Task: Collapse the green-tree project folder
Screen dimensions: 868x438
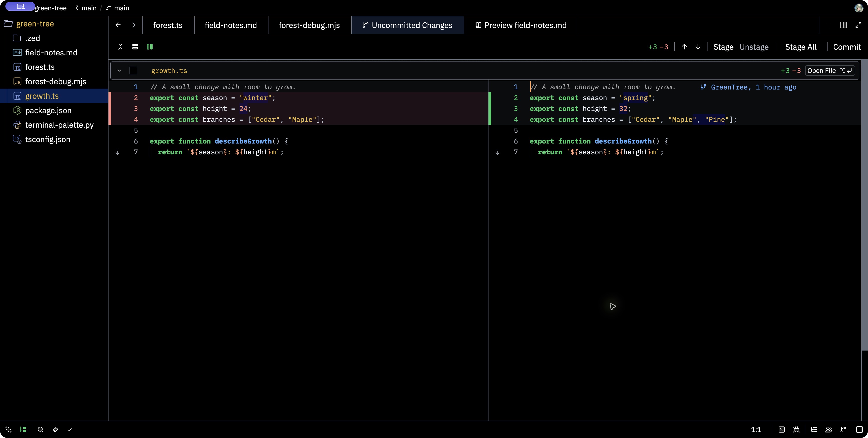Action: coord(54,24)
